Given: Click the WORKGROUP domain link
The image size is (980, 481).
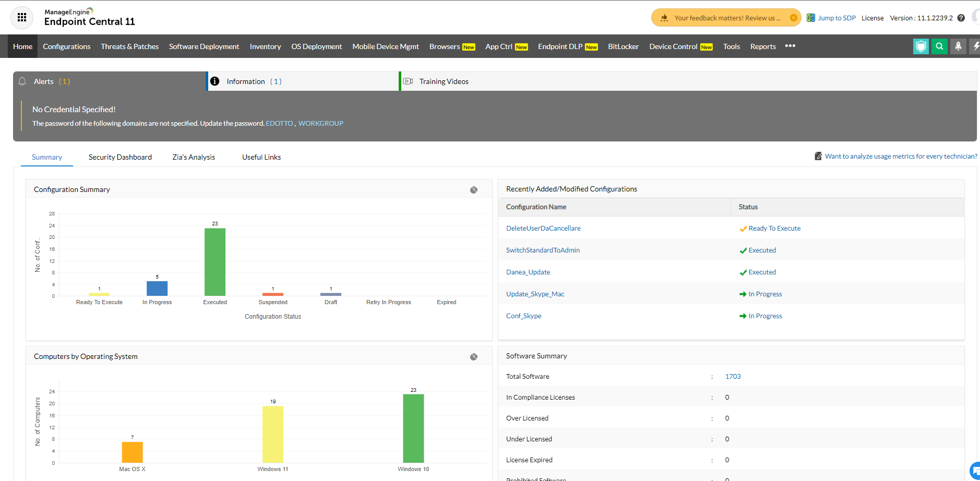Looking at the screenshot, I should pyautogui.click(x=320, y=123).
